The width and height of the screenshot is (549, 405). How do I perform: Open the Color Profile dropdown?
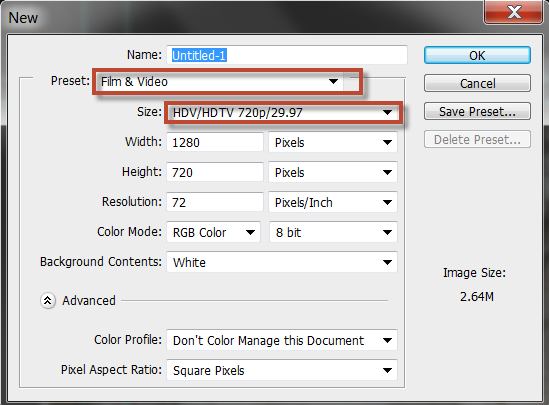282,340
